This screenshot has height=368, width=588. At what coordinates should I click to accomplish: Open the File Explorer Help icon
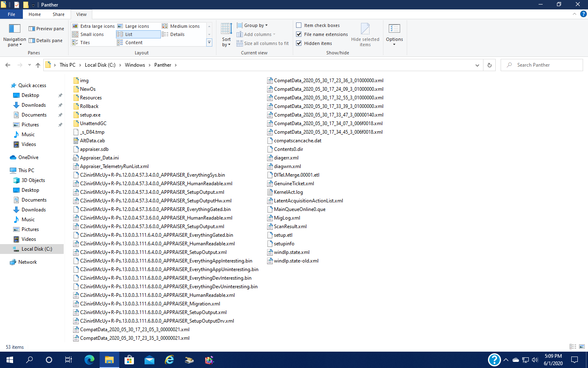pos(583,14)
